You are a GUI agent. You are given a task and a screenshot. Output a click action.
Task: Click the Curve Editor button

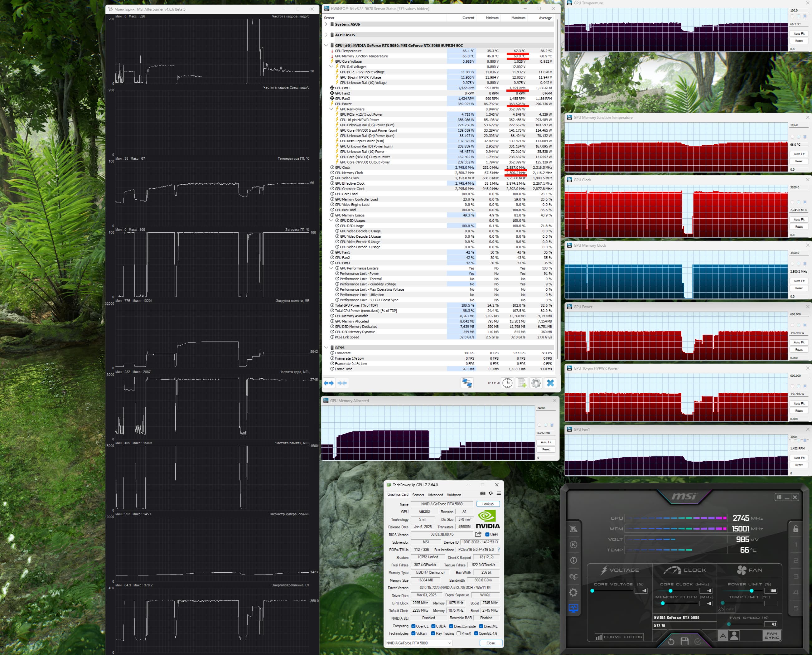[619, 637]
